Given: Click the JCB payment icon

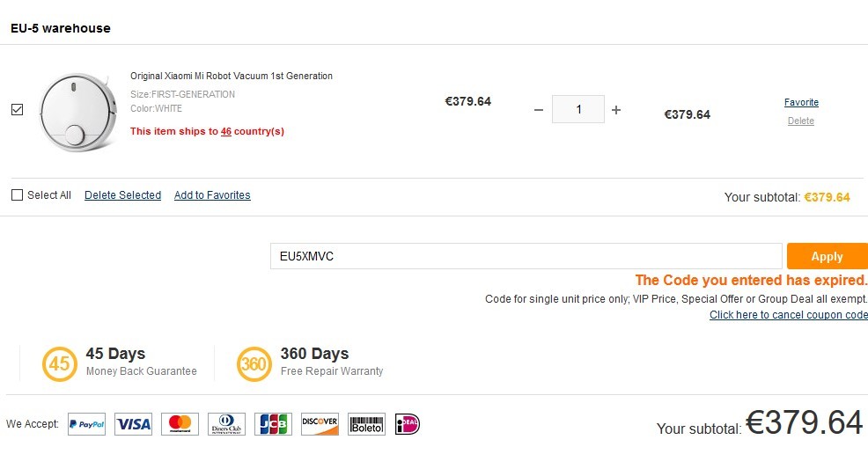Looking at the screenshot, I should pos(273,424).
